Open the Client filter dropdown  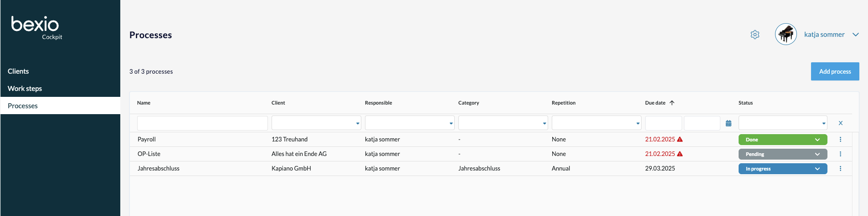click(x=316, y=123)
